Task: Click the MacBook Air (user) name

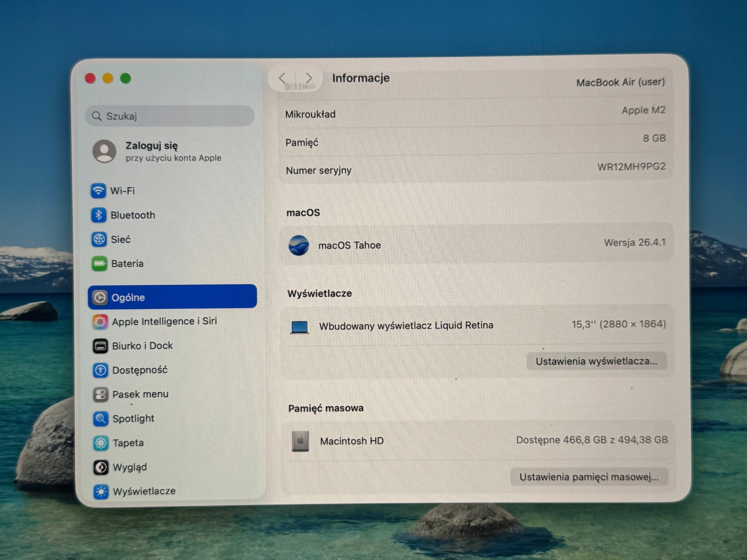Action: [x=620, y=82]
